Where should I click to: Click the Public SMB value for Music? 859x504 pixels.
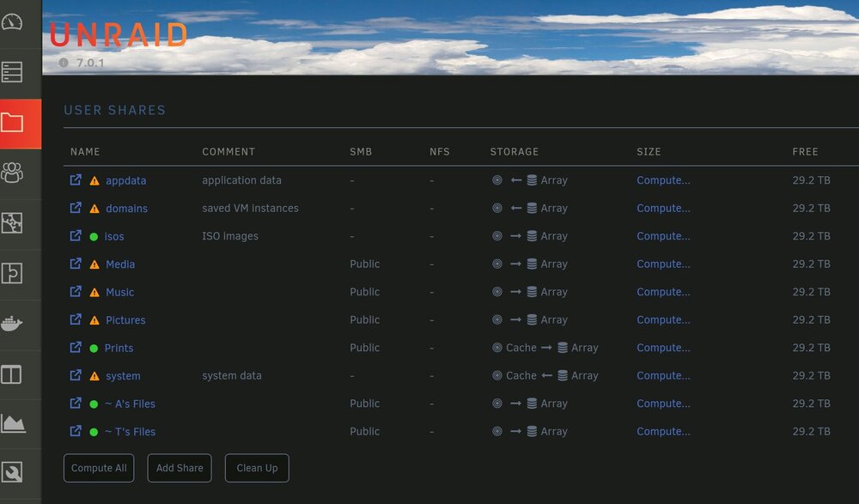pyautogui.click(x=365, y=292)
